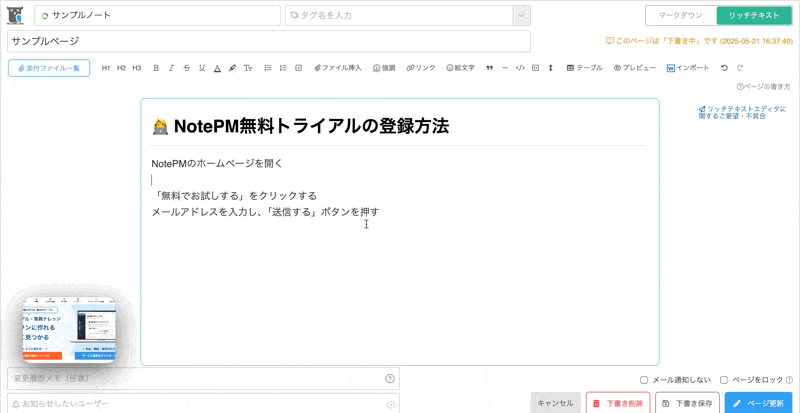Click the underline formatting icon
This screenshot has width=800, height=413.
coord(202,68)
